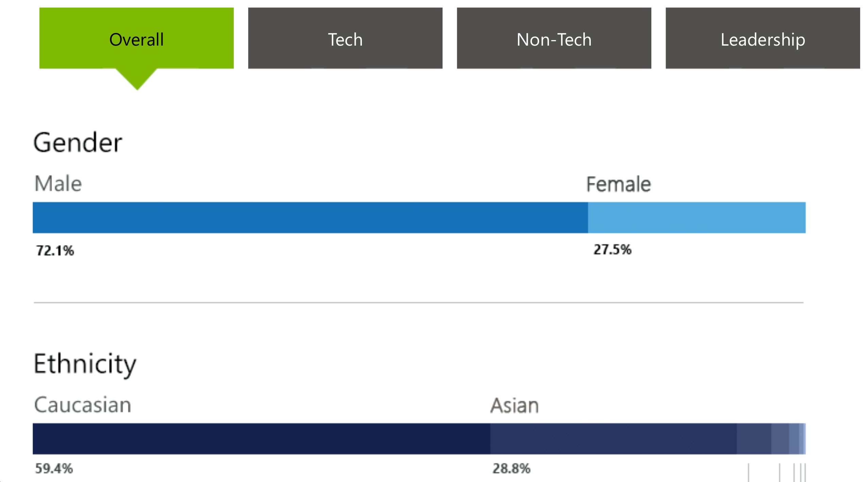The image size is (868, 482).
Task: Click the dark blue Male bar segment
Action: [310, 218]
